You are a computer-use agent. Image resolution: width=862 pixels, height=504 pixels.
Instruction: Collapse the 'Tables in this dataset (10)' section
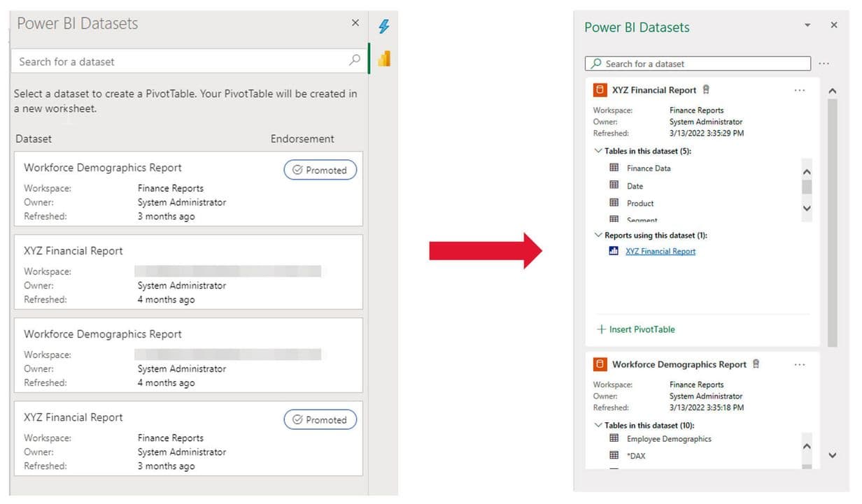click(x=598, y=425)
